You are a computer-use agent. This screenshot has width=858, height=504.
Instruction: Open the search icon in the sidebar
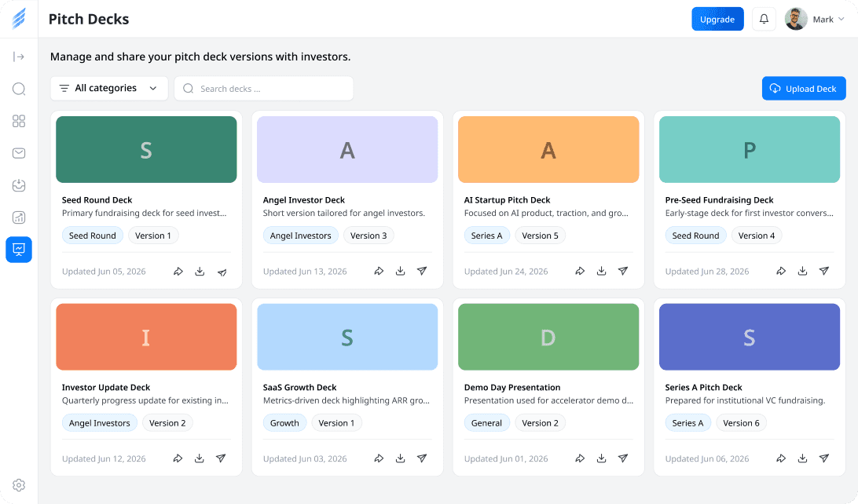click(19, 89)
